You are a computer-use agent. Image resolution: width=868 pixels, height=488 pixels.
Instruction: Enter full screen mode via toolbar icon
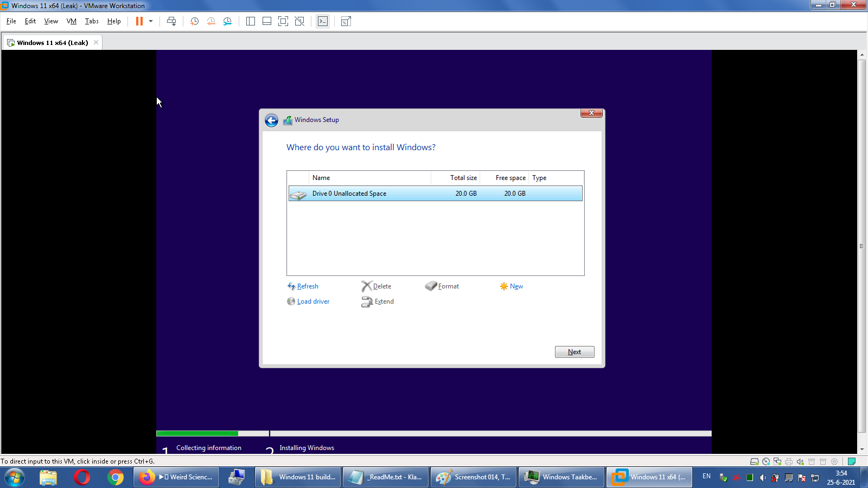(x=283, y=21)
